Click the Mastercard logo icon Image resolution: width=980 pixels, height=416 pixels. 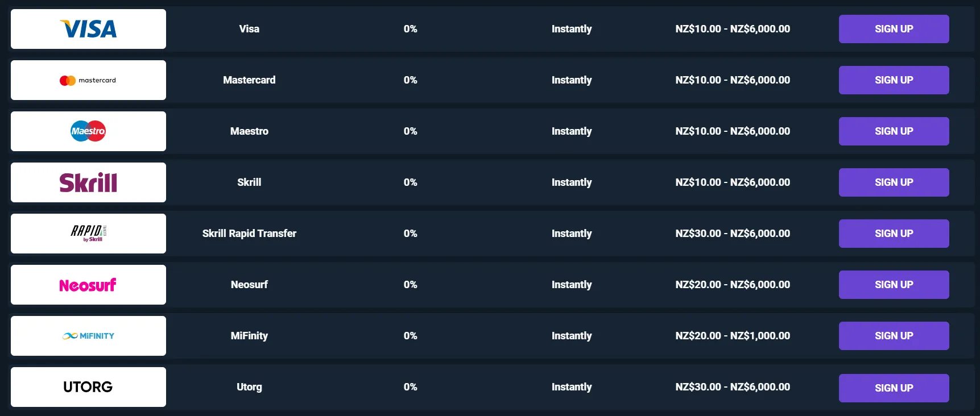(88, 80)
